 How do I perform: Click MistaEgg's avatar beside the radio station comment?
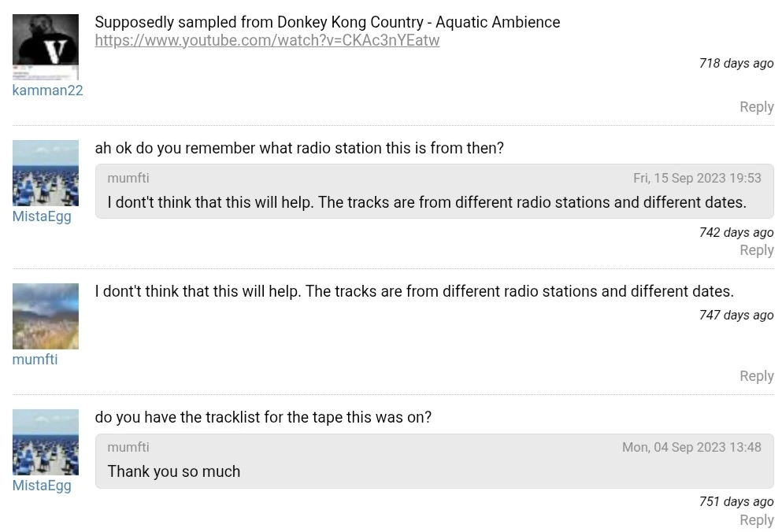[46, 172]
